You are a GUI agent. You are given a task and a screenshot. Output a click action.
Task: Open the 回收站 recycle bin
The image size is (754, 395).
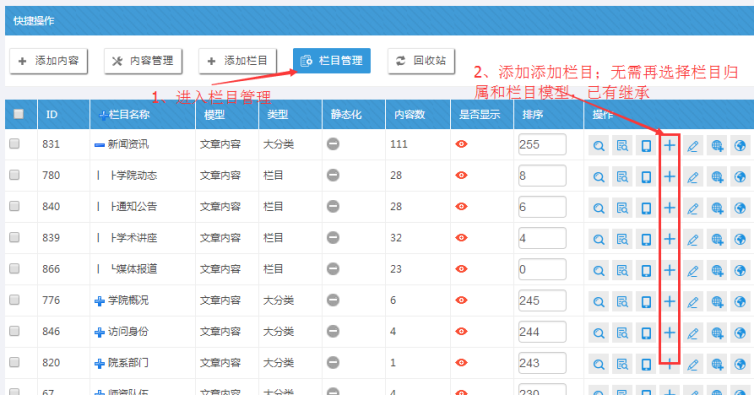tap(421, 61)
